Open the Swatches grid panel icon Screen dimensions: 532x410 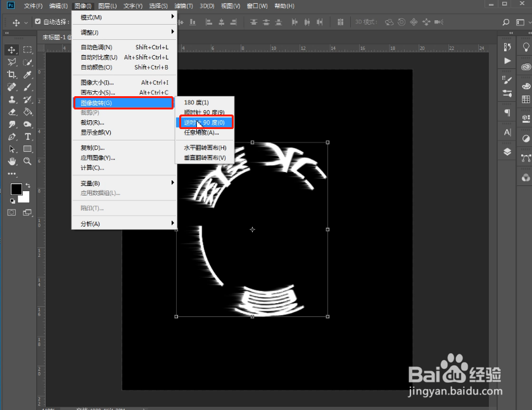526,99
